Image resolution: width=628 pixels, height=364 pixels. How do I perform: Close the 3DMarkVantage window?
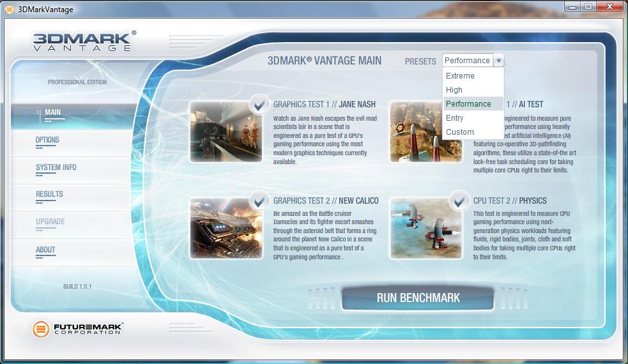[610, 7]
